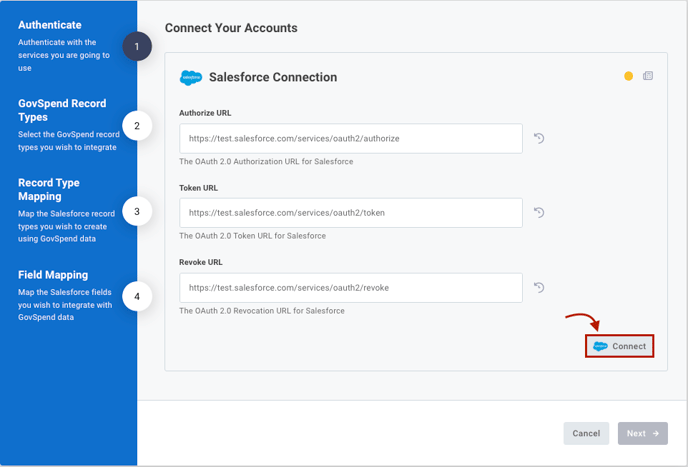Reset the Revoke URL field icon
The height and width of the screenshot is (467, 688).
[x=539, y=287]
